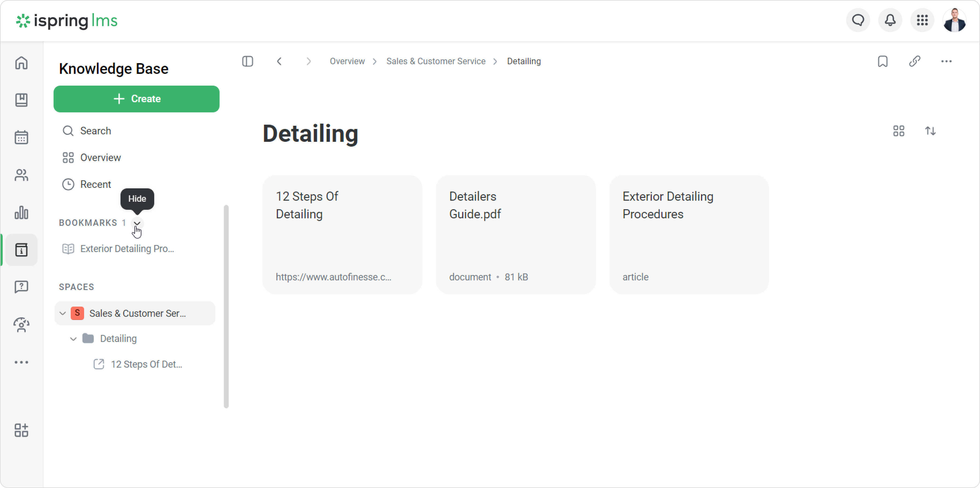
Task: Open the Reports bar chart icon
Action: (21, 212)
